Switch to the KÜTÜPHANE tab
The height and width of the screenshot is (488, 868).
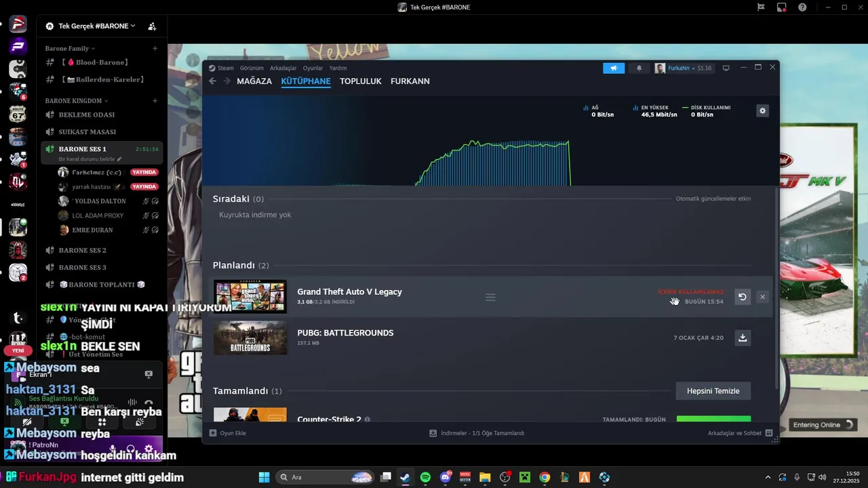click(306, 81)
